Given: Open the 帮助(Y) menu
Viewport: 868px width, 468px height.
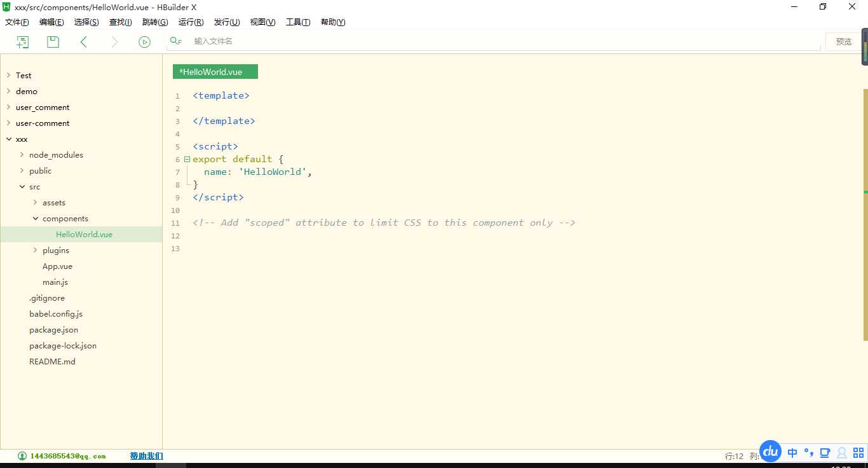Looking at the screenshot, I should pos(333,22).
